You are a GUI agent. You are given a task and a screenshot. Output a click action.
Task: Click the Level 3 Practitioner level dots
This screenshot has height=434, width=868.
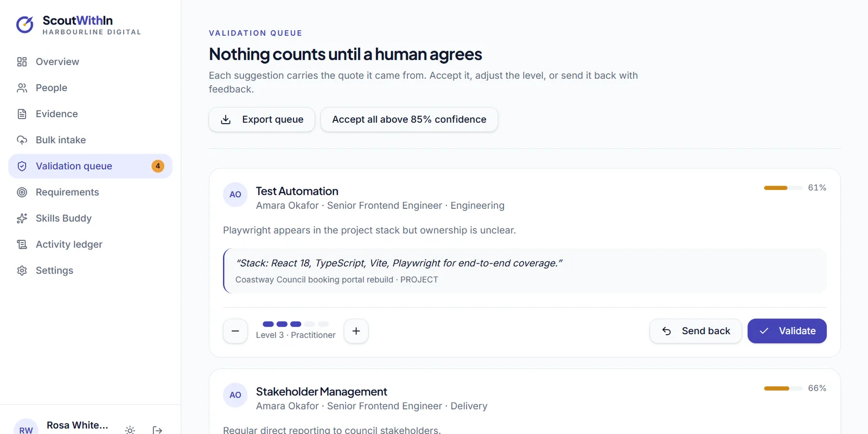point(296,324)
